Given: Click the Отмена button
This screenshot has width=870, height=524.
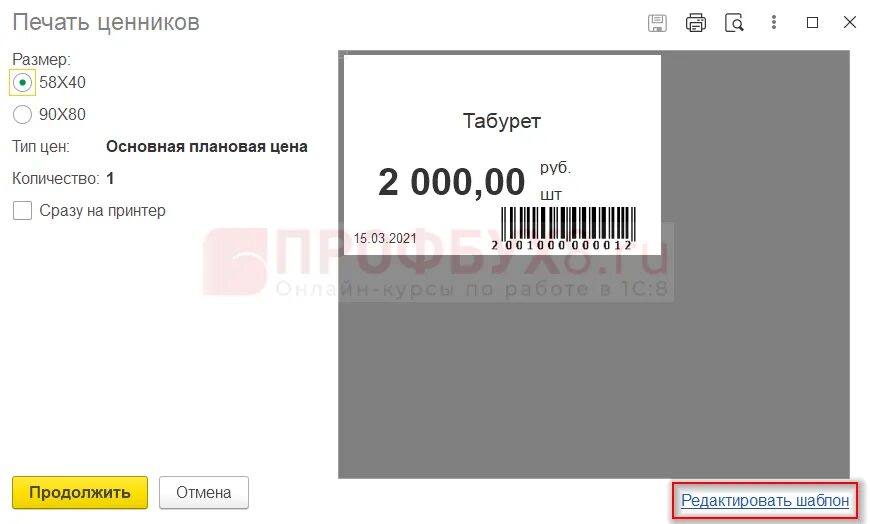Looking at the screenshot, I should tap(204, 492).
